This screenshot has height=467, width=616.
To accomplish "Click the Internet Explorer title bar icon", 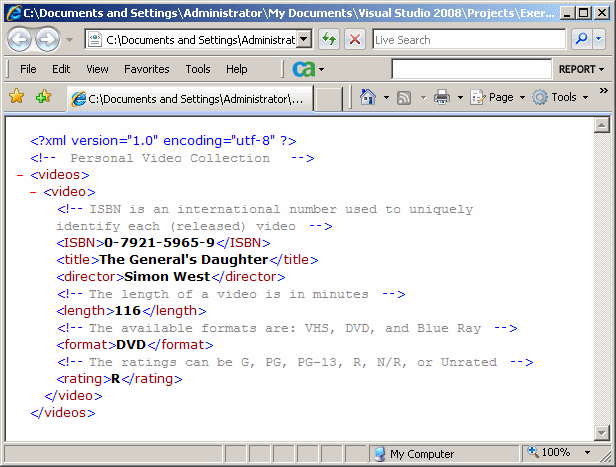I will tap(14, 13).
